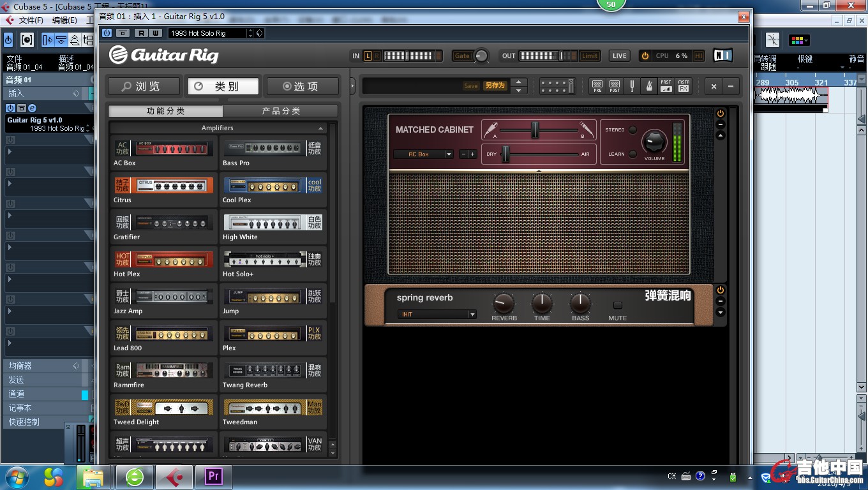The width and height of the screenshot is (868, 490).
Task: Select the 产品分类 product category tab
Action: (281, 111)
